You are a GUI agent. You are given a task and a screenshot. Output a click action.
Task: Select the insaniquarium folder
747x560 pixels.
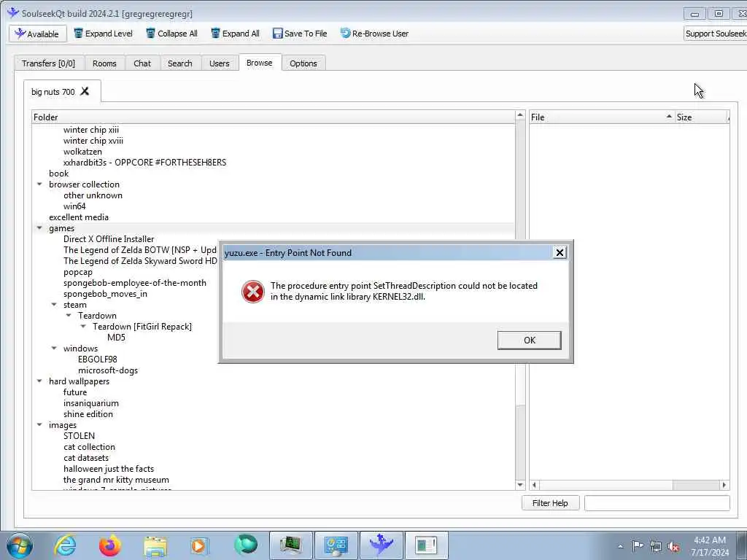point(91,403)
